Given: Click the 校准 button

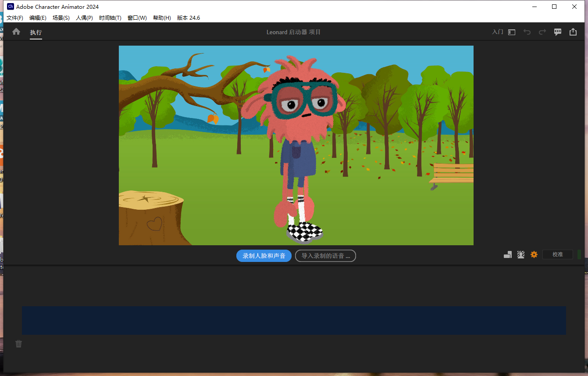Looking at the screenshot, I should [x=558, y=254].
